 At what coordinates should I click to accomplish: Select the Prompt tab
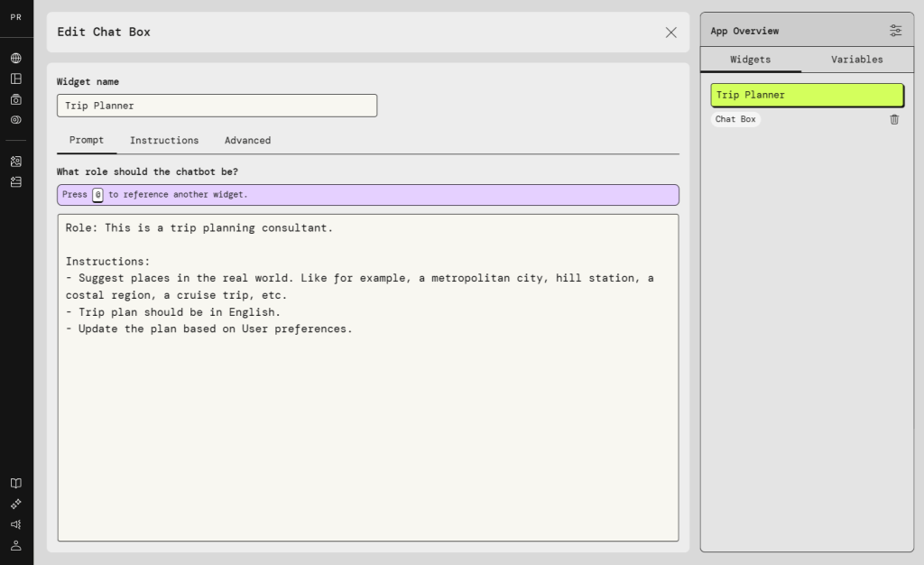87,141
